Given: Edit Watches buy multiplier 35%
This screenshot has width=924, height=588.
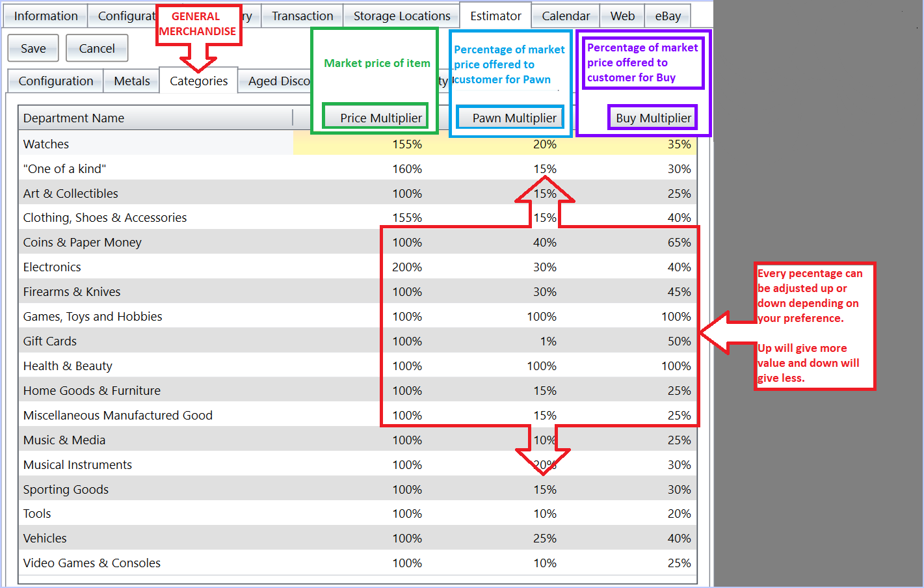Looking at the screenshot, I should 679,144.
